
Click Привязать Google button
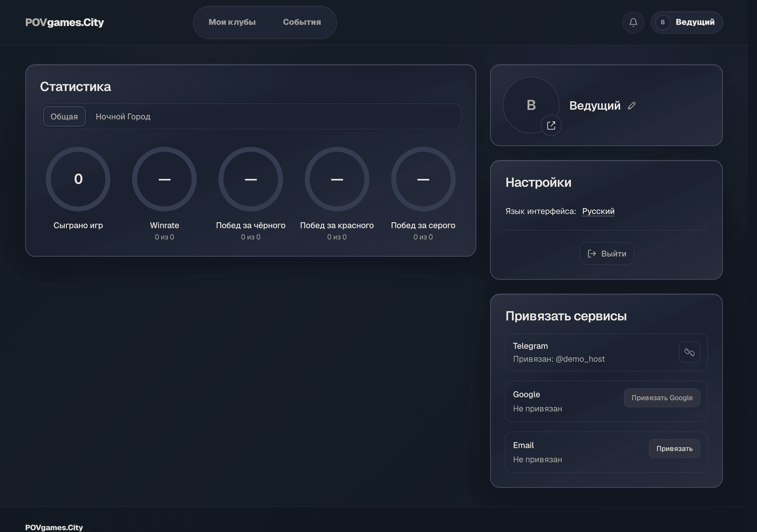(x=662, y=398)
